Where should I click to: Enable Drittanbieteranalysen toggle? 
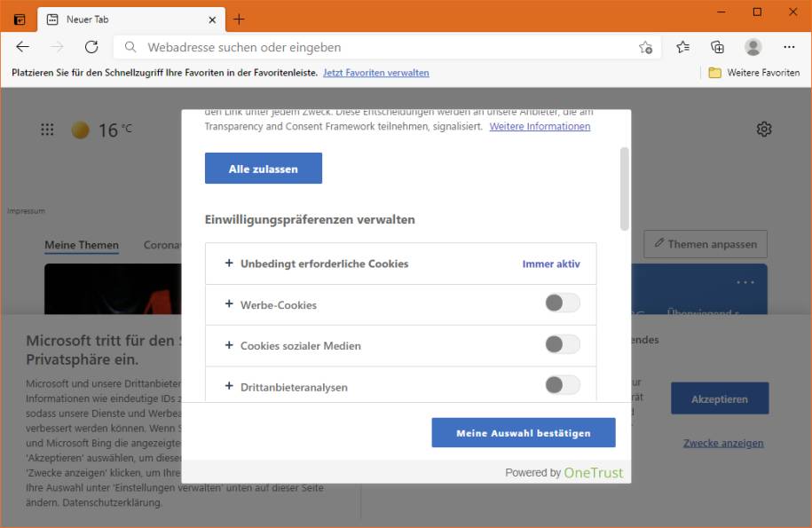tap(562, 385)
